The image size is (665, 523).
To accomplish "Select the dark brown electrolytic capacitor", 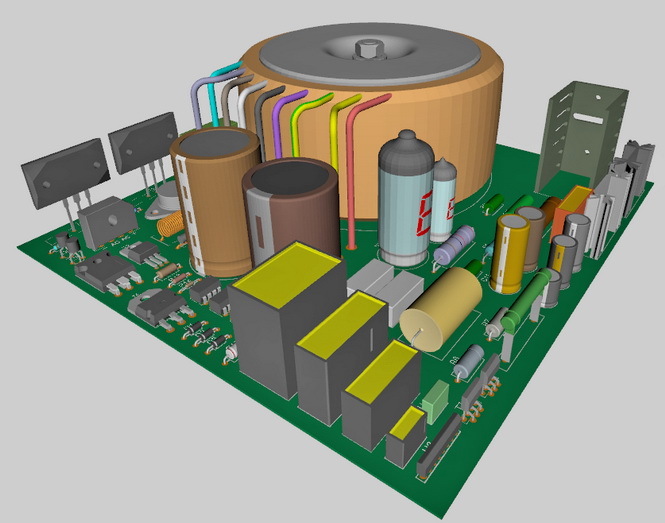I will click(291, 210).
